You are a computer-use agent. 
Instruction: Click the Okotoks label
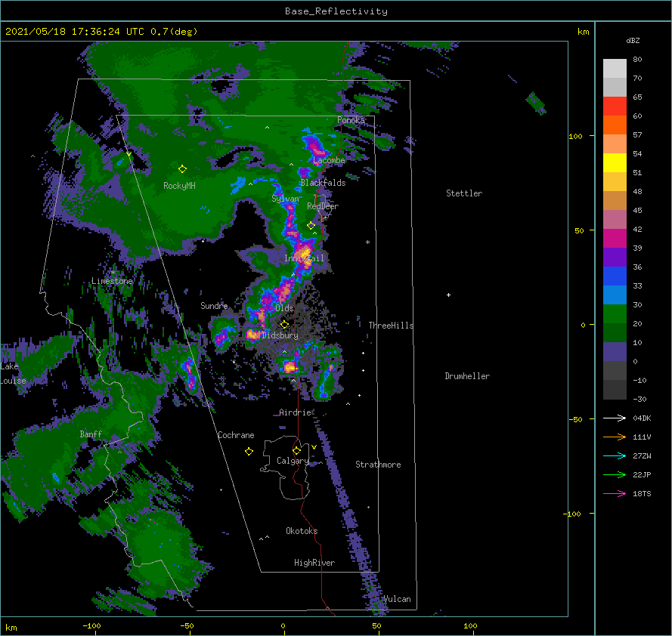[302, 531]
